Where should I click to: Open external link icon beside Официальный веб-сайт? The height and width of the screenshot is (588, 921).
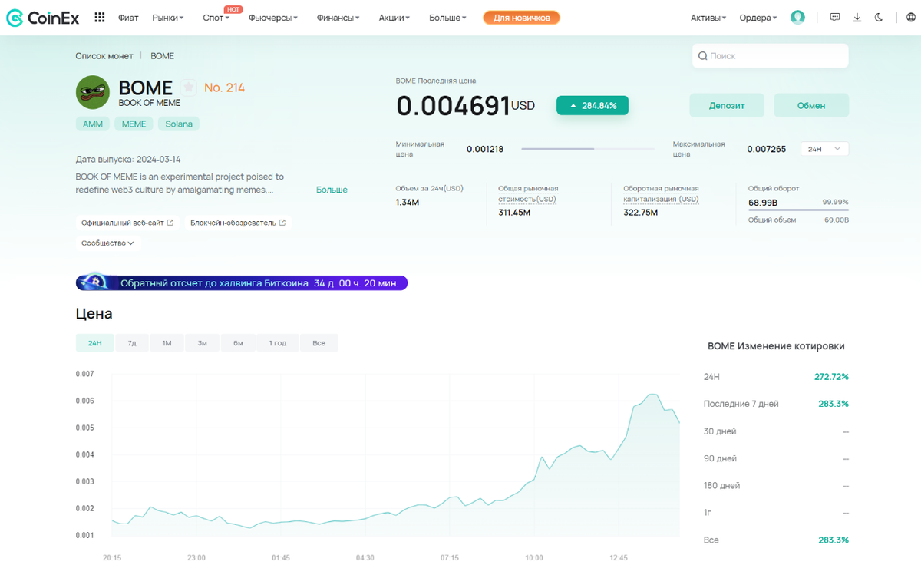170,223
